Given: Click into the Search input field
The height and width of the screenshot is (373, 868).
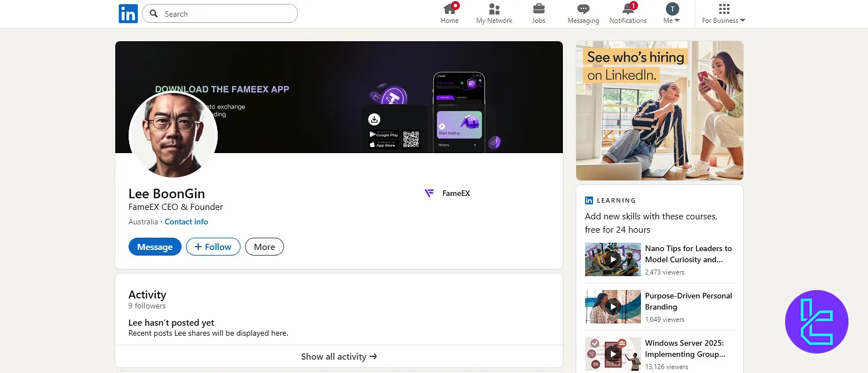Looking at the screenshot, I should [220, 14].
